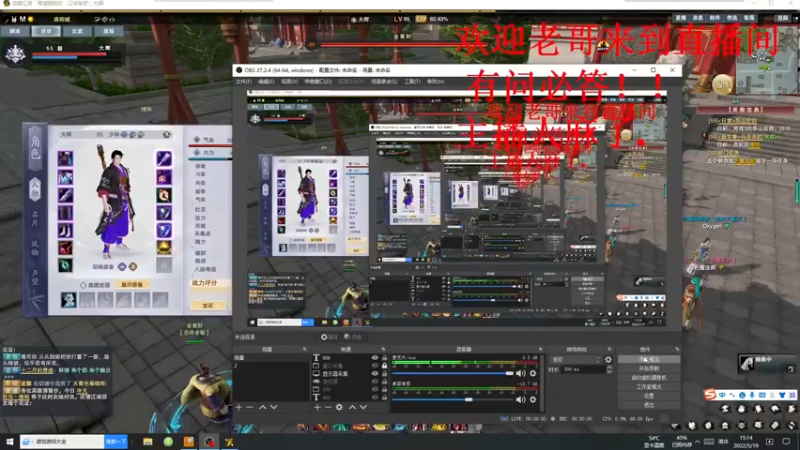Add a new scene with the plus icon
This screenshot has width=800, height=450.
(x=239, y=407)
